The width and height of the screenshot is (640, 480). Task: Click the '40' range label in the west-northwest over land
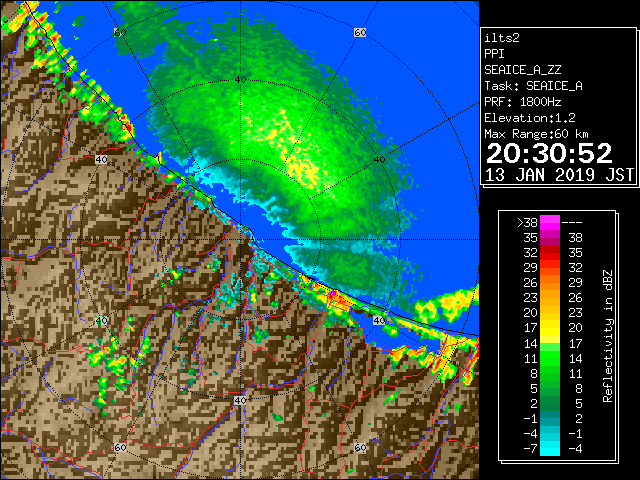point(101,160)
